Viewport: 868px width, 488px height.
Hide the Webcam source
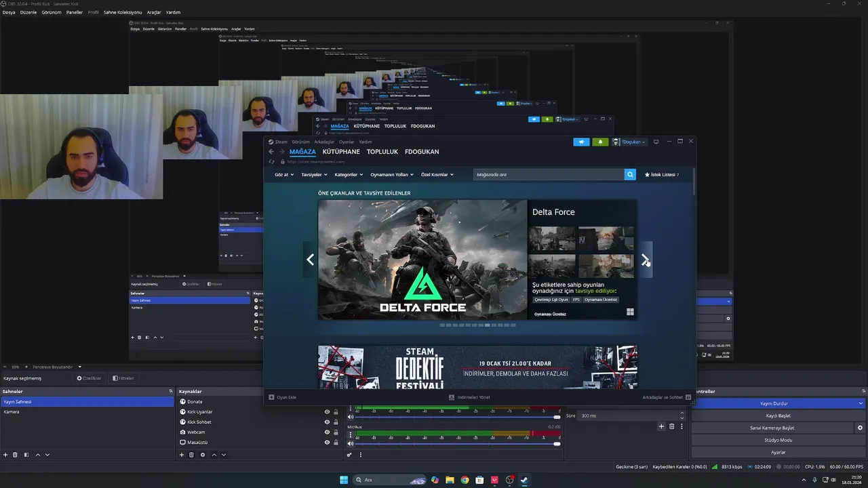[327, 432]
